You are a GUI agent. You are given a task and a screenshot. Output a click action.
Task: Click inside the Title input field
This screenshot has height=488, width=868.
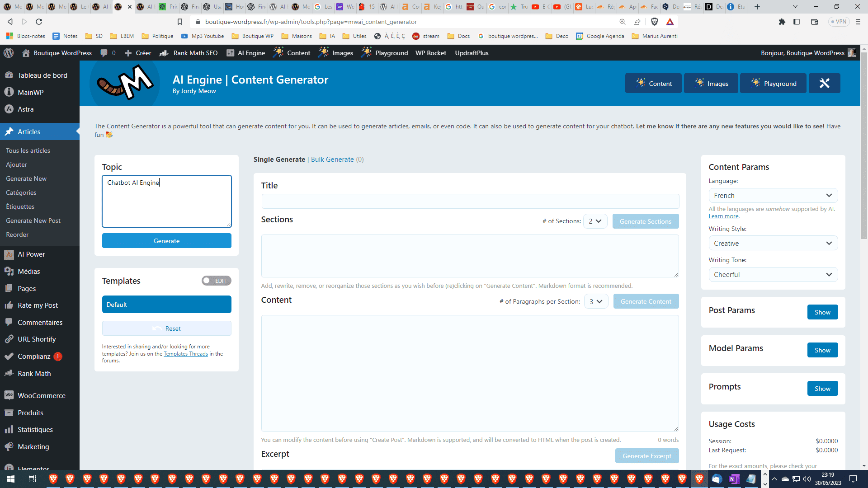(470, 201)
